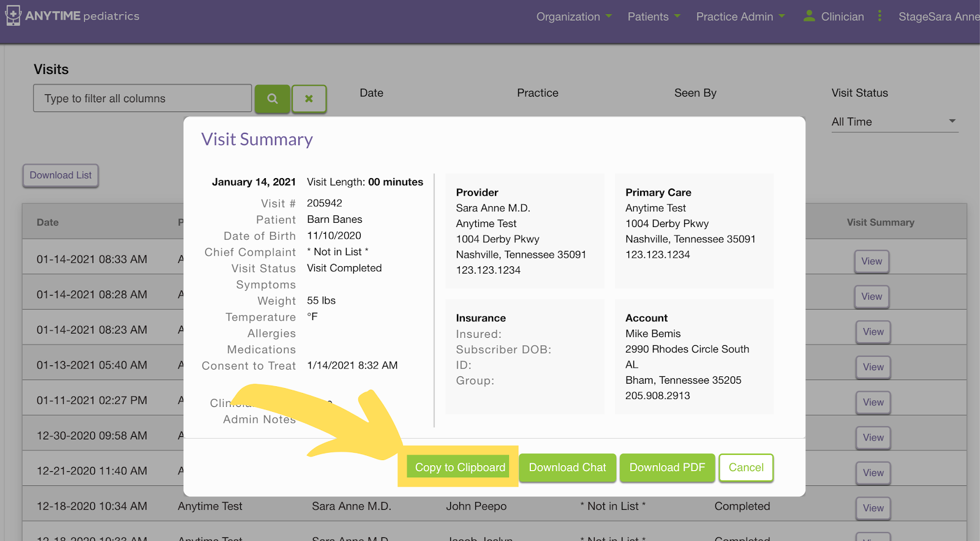
Task: View summary for 12-30-2020 09:58 AM visit
Action: (x=873, y=438)
